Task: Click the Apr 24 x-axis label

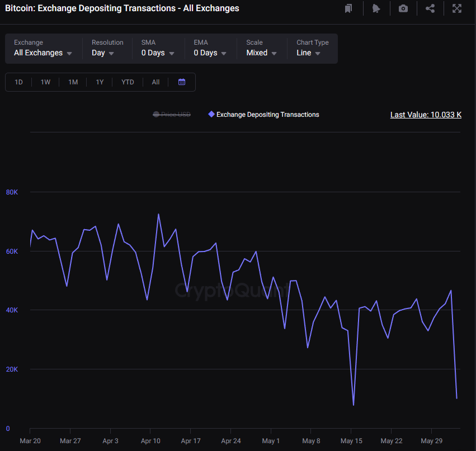Action: point(231,441)
